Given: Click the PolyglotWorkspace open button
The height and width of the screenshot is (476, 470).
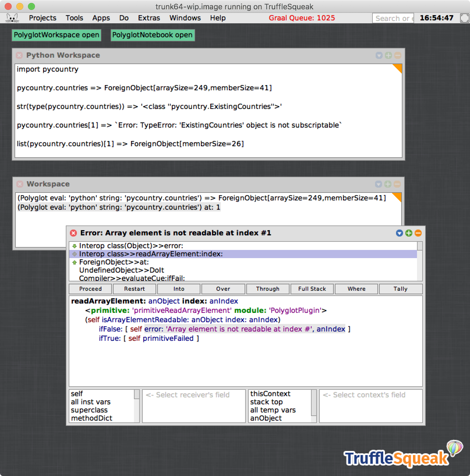Looking at the screenshot, I should pyautogui.click(x=56, y=35).
